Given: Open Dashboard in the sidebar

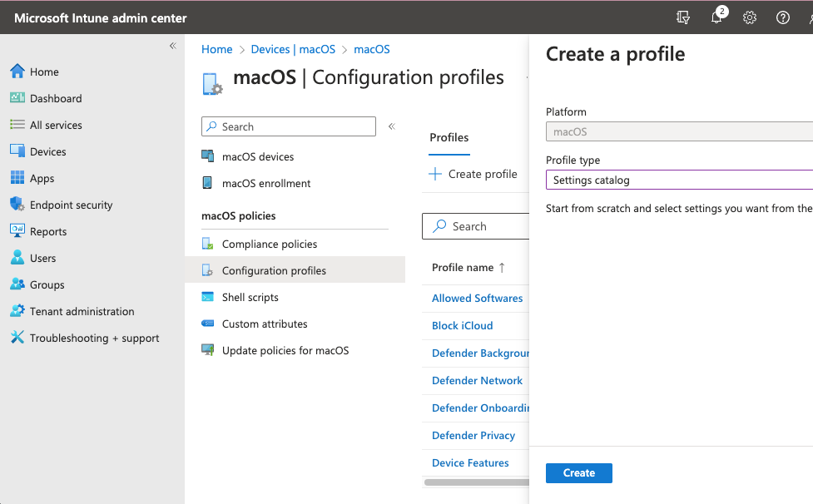Looking at the screenshot, I should (x=56, y=98).
